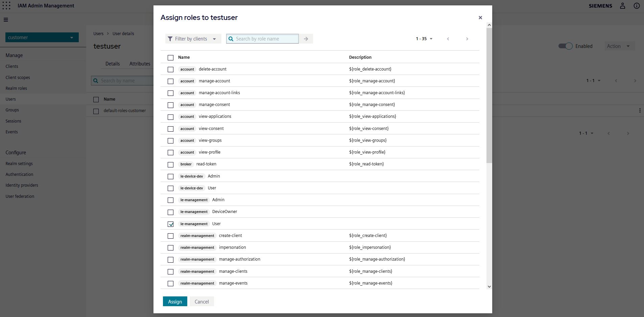
Task: Open Realm roles in sidebar
Action: pos(16,88)
